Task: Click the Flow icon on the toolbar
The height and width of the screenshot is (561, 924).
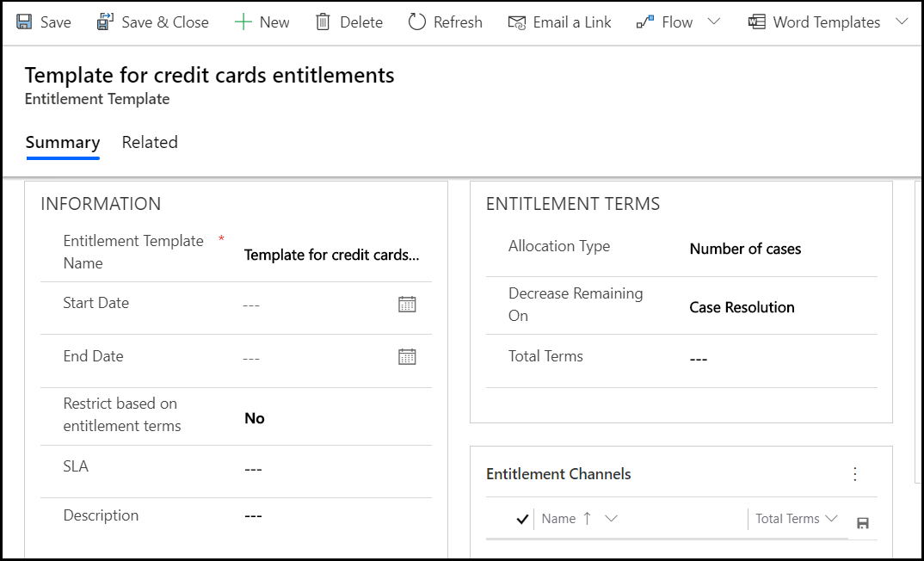Action: pos(648,22)
